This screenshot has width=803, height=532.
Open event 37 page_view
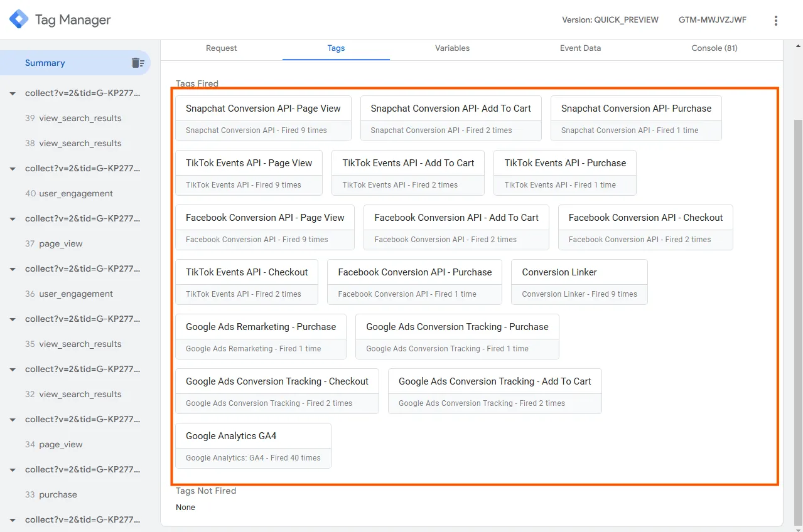(54, 243)
